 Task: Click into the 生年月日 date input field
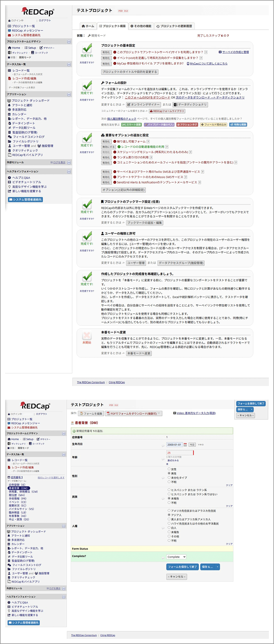[x=174, y=445]
